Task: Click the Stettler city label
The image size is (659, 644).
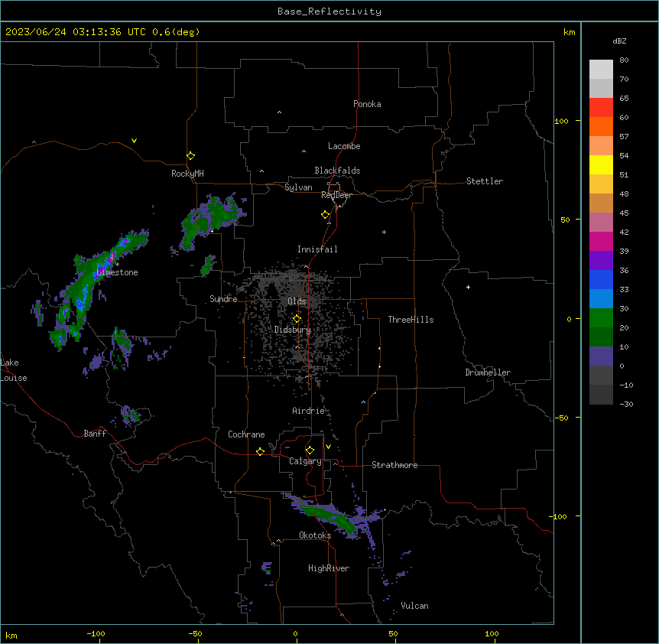Action: click(485, 181)
